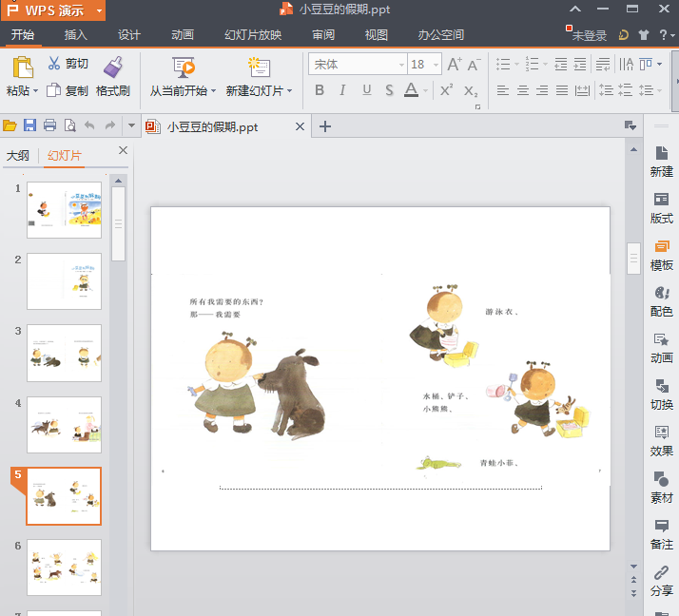Switch to the 大纲 outline pane tab
Viewport: 679px width, 616px height.
pyautogui.click(x=18, y=155)
